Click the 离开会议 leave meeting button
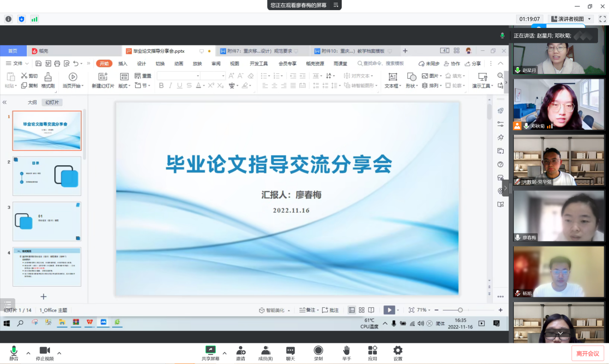This screenshot has height=364, width=609. click(587, 353)
